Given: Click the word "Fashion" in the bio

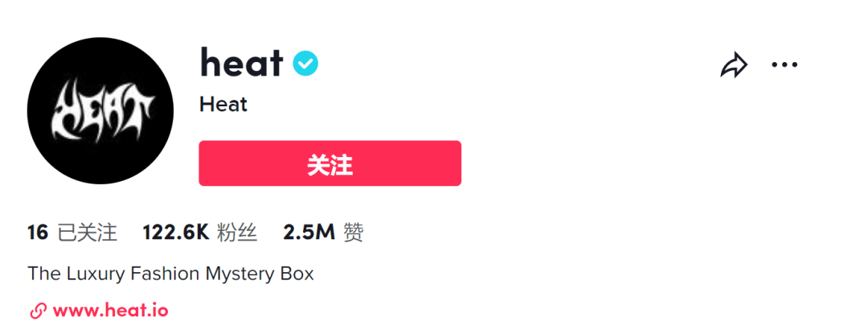Looking at the screenshot, I should click(x=162, y=274).
